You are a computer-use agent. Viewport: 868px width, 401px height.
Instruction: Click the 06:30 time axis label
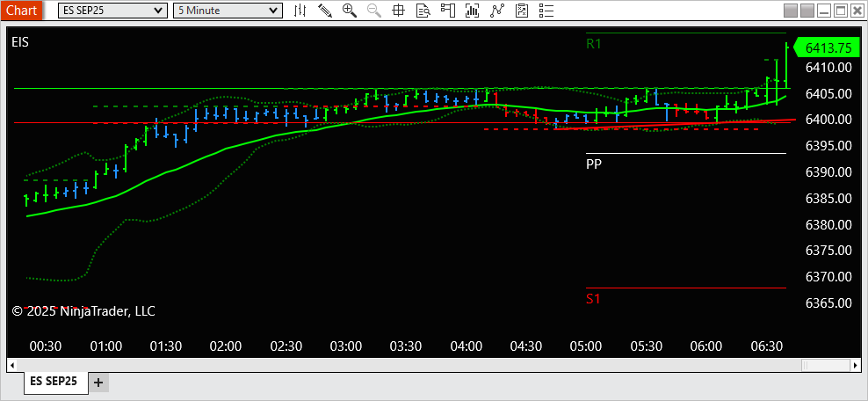[767, 346]
